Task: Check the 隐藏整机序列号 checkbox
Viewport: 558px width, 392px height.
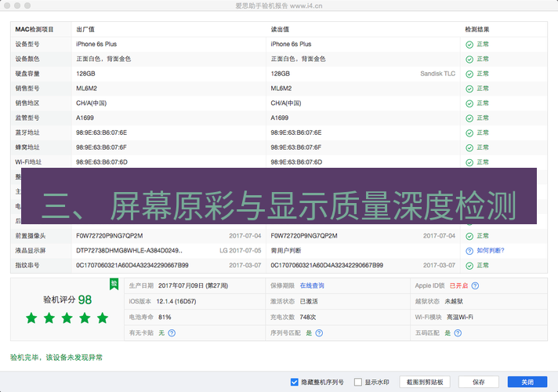Action: 295,382
